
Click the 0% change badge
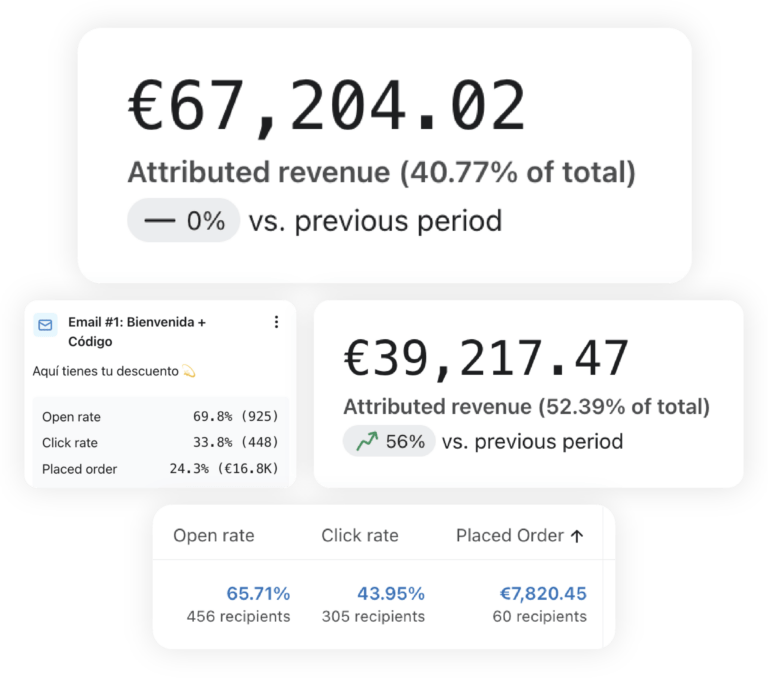pyautogui.click(x=184, y=220)
